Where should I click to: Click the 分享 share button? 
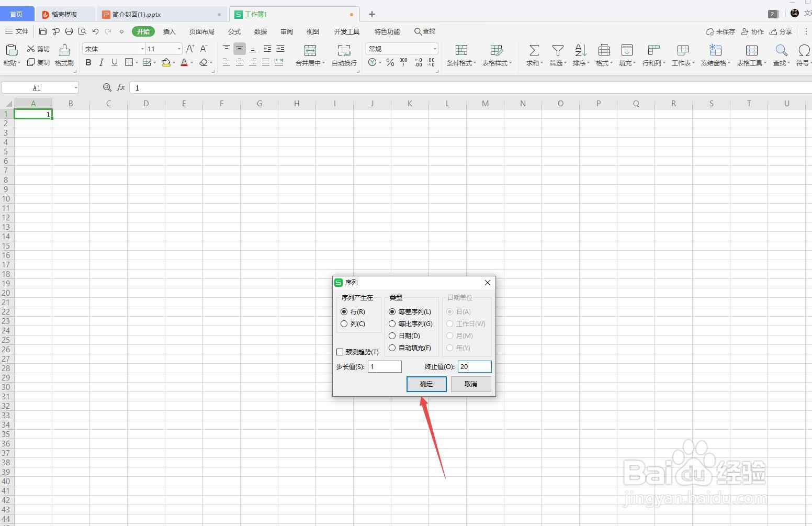click(781, 31)
